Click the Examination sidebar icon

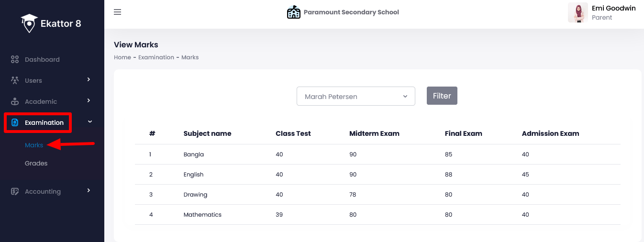(x=15, y=122)
